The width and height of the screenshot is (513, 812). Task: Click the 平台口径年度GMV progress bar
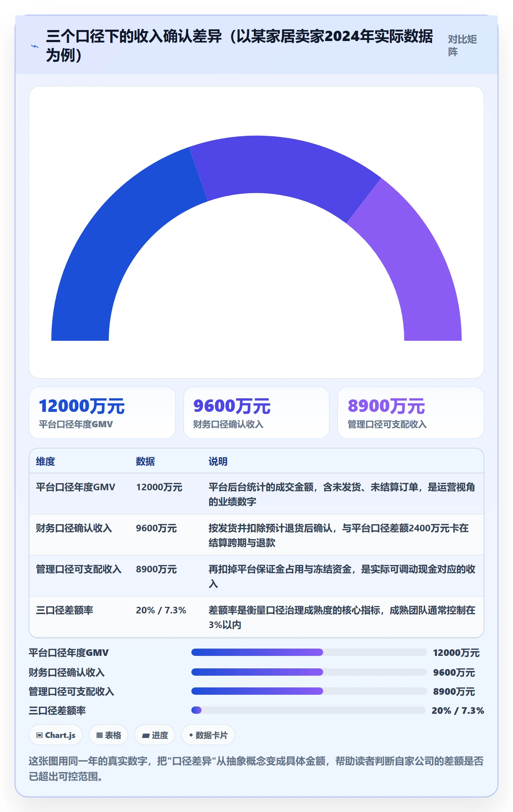(x=309, y=652)
